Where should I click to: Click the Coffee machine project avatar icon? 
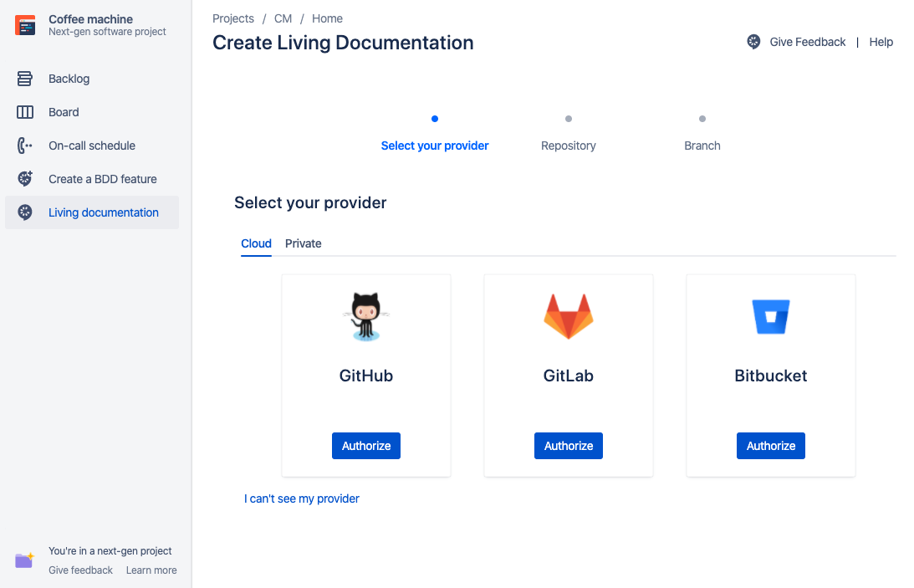pos(25,25)
